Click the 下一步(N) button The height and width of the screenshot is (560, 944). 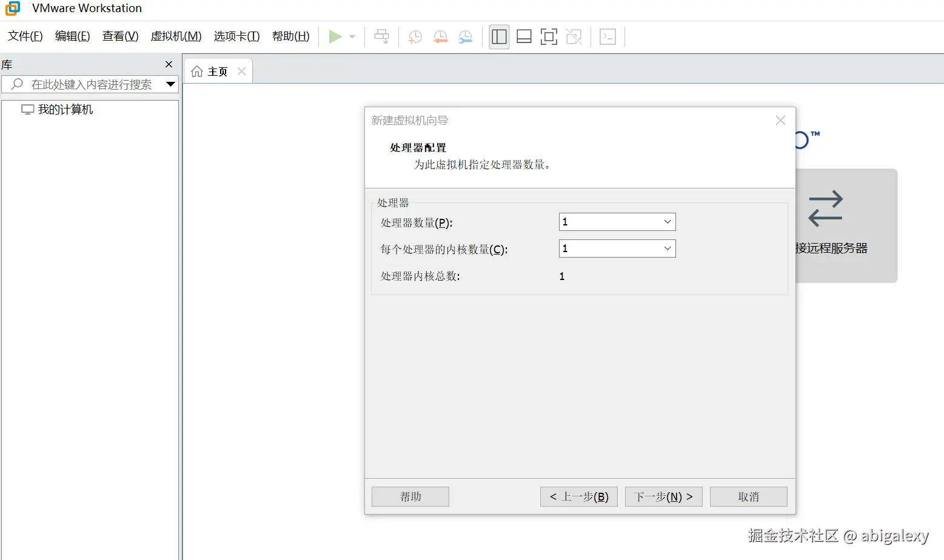(x=663, y=496)
